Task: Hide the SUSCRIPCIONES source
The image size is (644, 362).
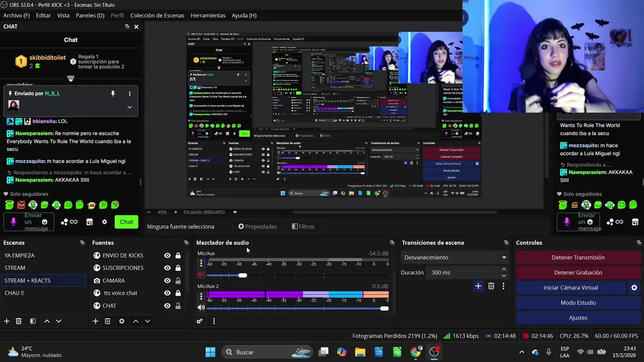Action: pos(167,268)
